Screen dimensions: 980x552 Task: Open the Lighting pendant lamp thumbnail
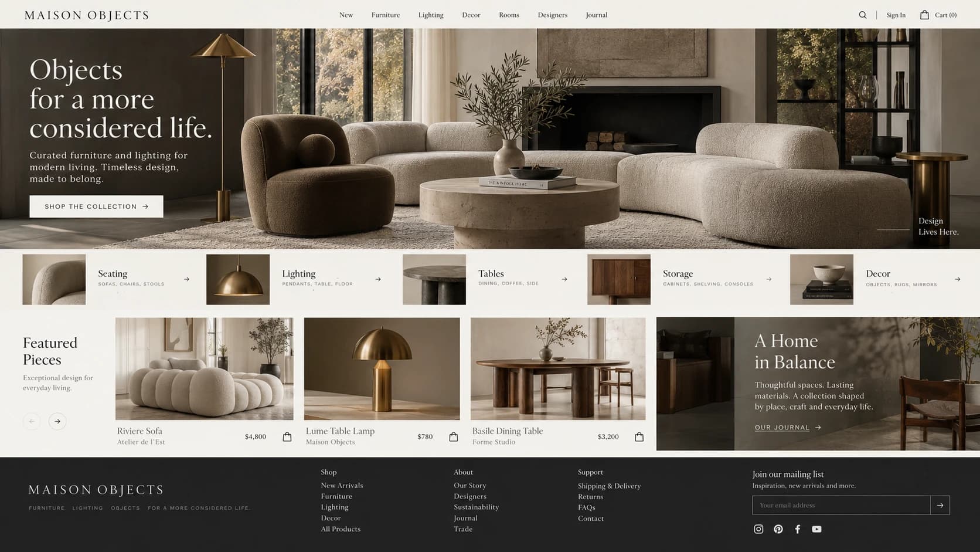238,279
